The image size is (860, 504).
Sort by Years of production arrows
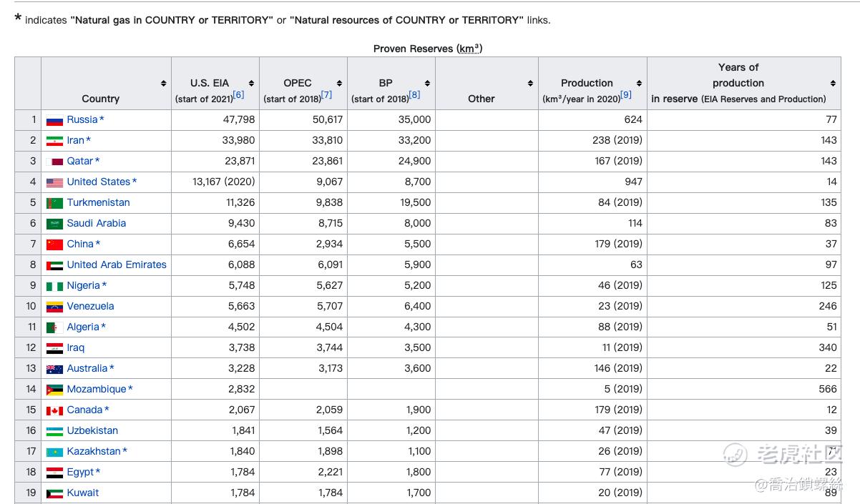tap(833, 84)
